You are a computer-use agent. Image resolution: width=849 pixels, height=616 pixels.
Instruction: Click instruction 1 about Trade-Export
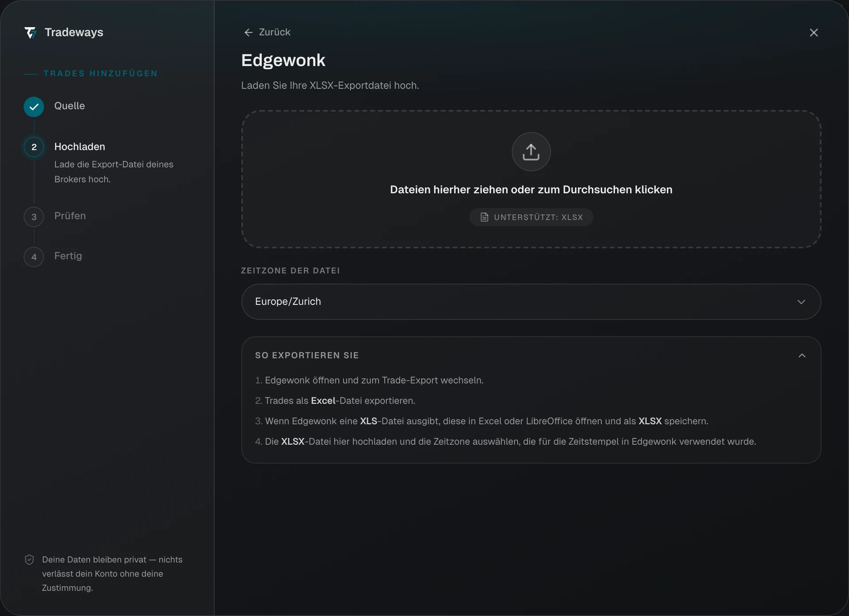click(x=369, y=380)
